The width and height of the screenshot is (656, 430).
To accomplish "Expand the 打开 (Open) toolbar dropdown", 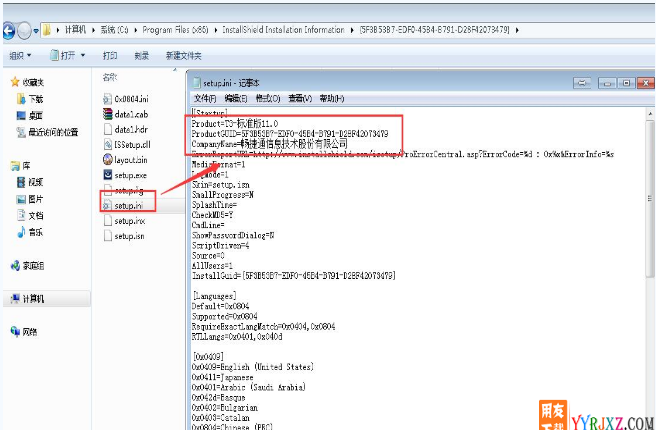I will tap(65, 55).
